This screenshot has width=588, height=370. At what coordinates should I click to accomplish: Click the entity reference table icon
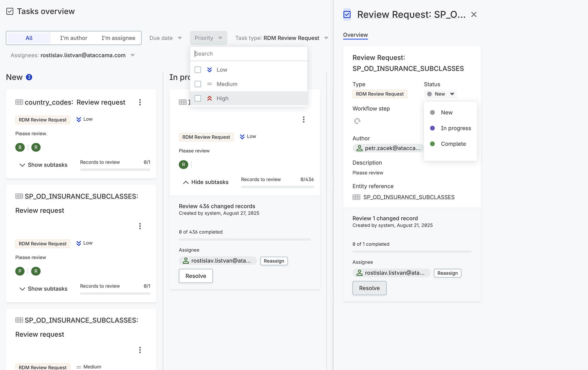(356, 197)
